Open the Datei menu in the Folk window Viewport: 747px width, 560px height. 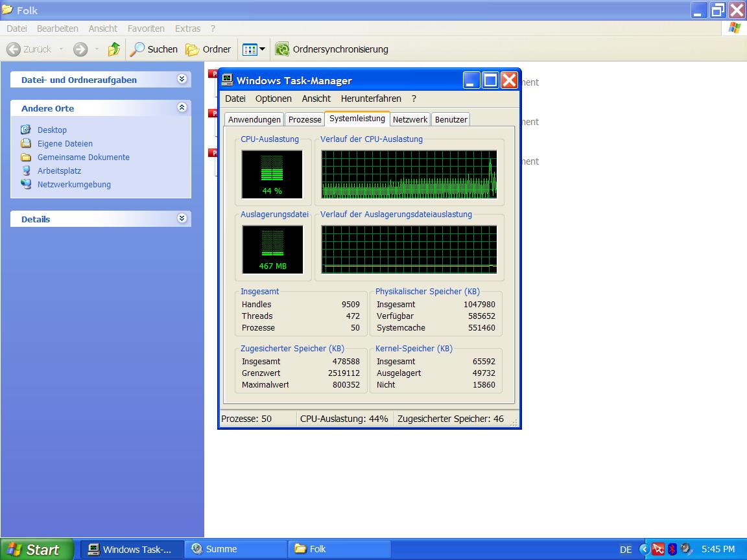[x=17, y=29]
